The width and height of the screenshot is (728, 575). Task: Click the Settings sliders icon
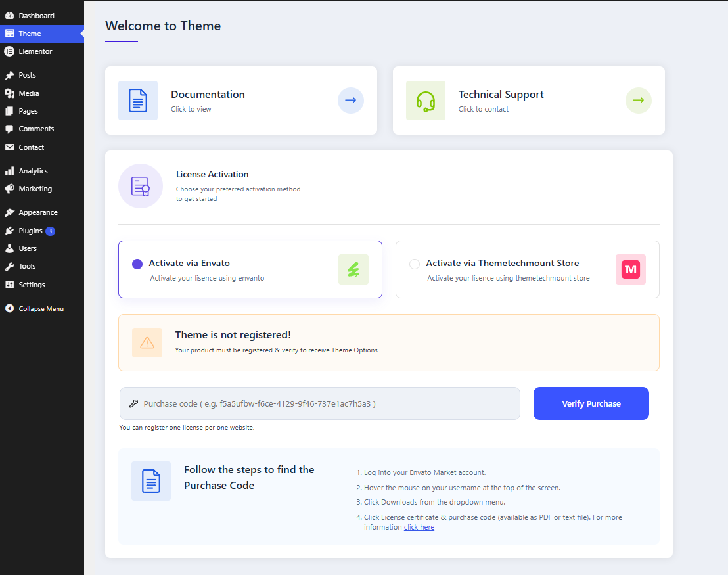coord(9,285)
